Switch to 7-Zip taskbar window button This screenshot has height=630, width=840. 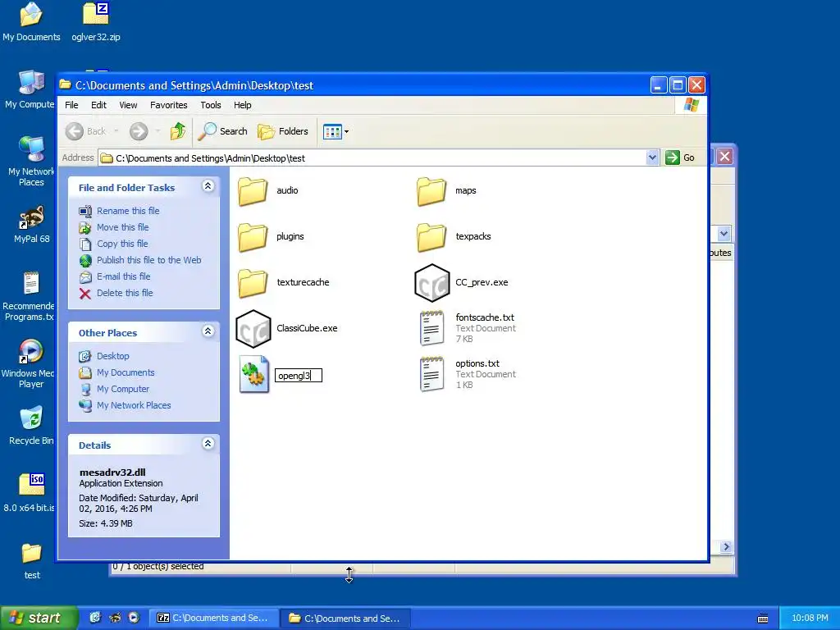[x=212, y=619]
